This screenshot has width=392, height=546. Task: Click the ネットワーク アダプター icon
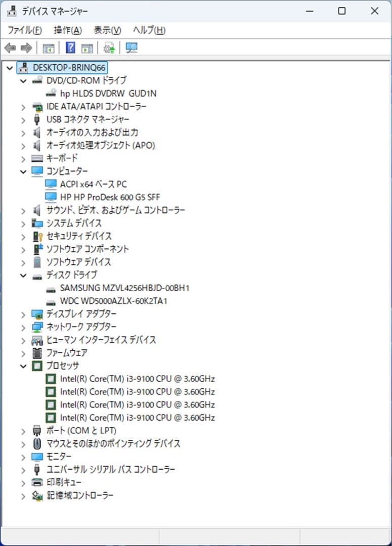click(x=37, y=327)
